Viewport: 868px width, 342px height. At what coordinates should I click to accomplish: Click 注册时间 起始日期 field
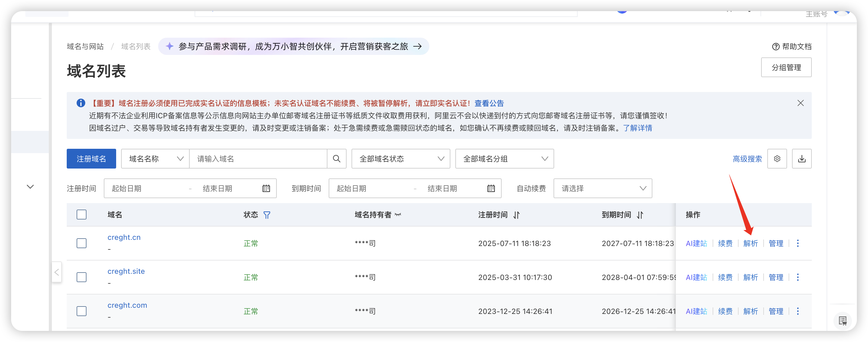click(x=147, y=188)
